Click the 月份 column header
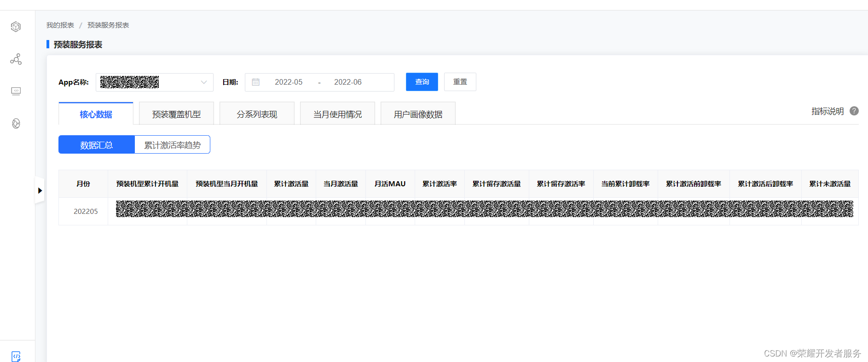The height and width of the screenshot is (362, 868). pyautogui.click(x=83, y=184)
